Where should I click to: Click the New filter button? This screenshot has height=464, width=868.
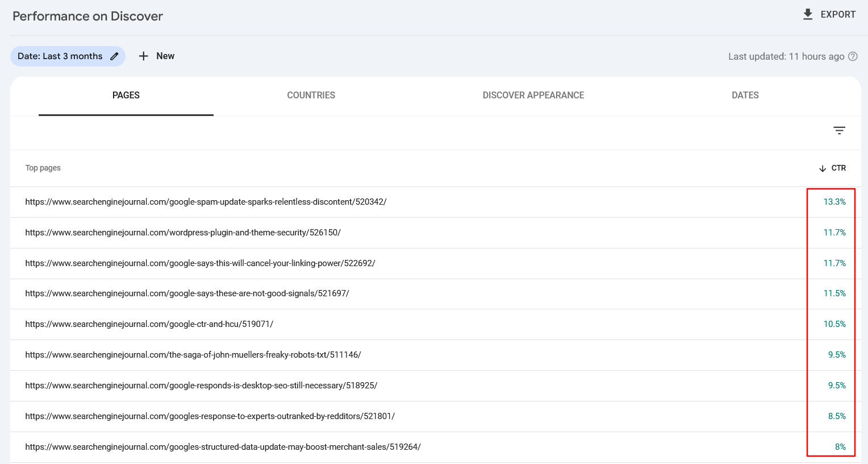pyautogui.click(x=165, y=56)
